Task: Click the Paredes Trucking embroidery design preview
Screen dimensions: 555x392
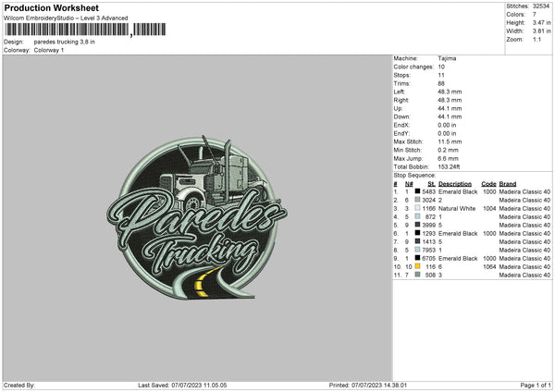Action: tap(197, 218)
